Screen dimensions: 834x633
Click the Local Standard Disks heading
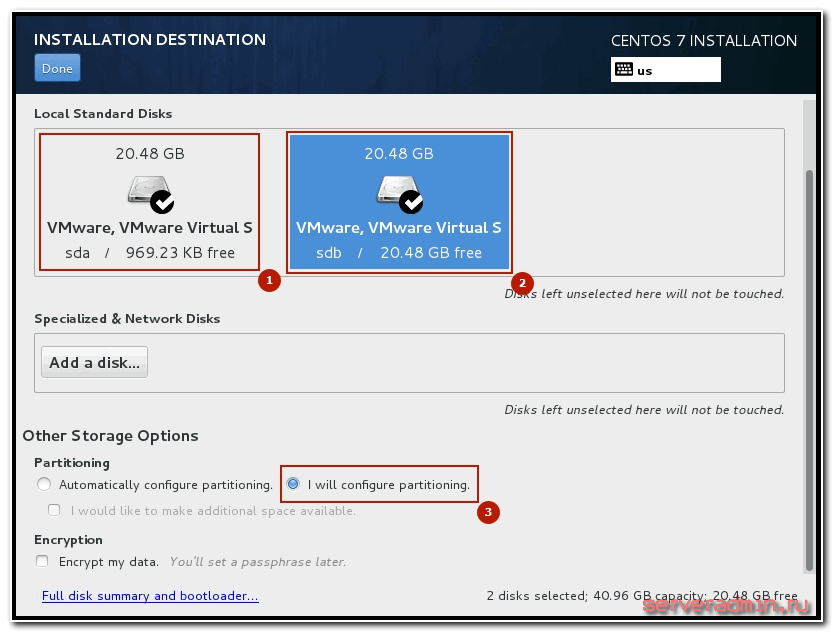coord(103,114)
